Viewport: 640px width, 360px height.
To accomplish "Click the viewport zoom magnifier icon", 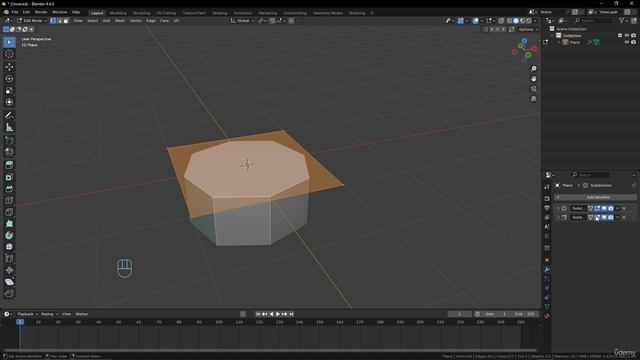I will pos(533,69).
